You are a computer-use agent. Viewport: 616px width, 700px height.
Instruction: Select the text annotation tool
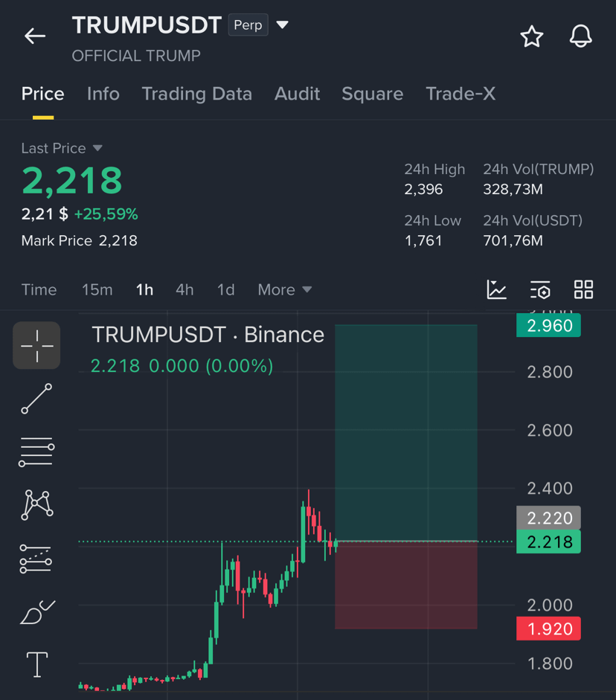click(x=37, y=664)
